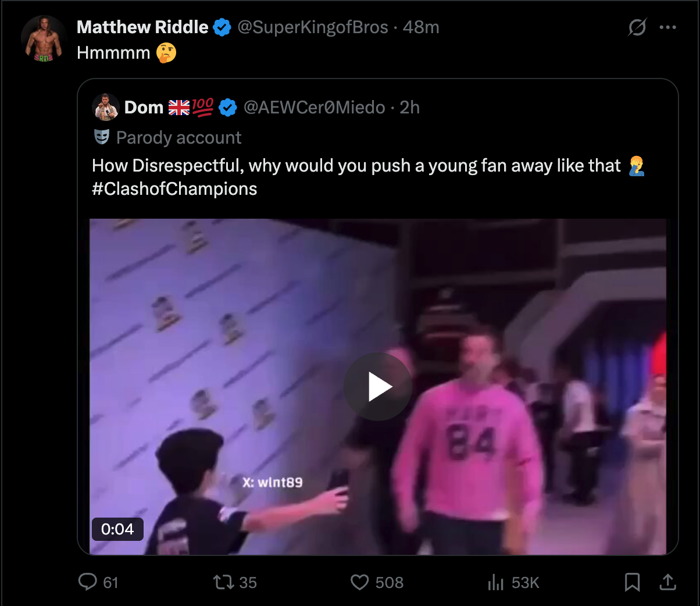Click the reply comment icon
Screen dimensions: 700x606
click(x=88, y=582)
